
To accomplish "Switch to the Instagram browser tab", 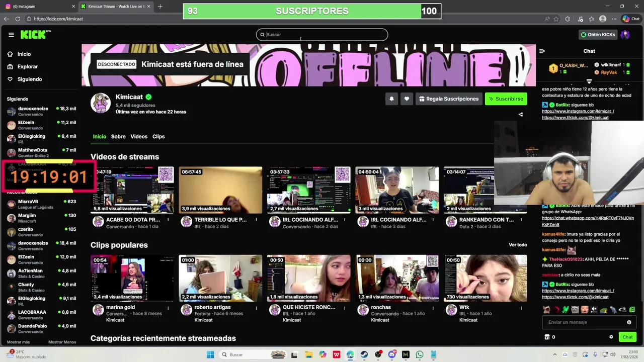I will [39, 7].
